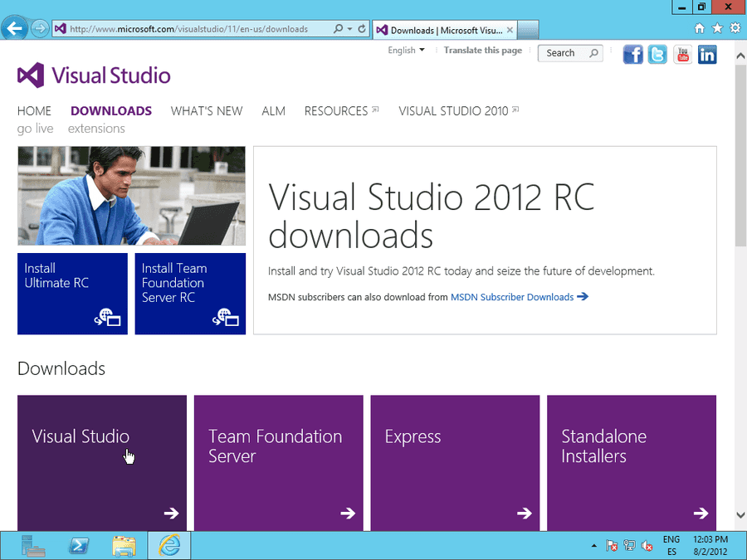Close the Downloads browser tab

pos(510,30)
